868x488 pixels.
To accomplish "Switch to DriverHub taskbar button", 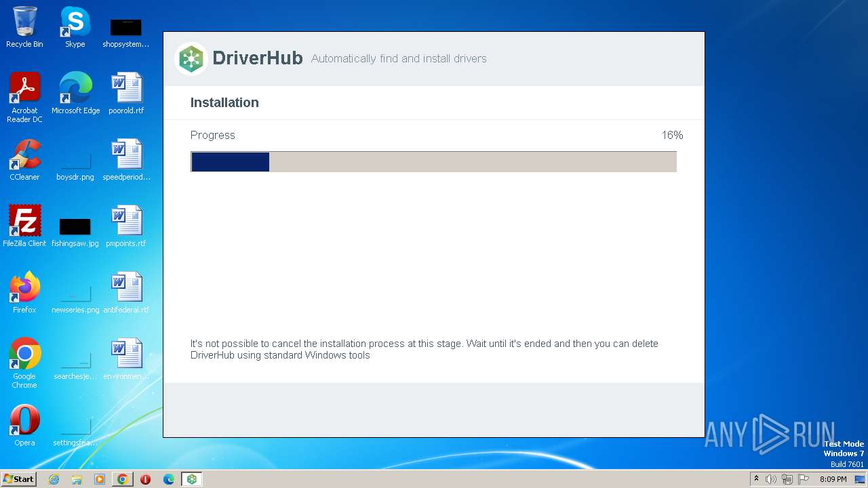I will 192,479.
